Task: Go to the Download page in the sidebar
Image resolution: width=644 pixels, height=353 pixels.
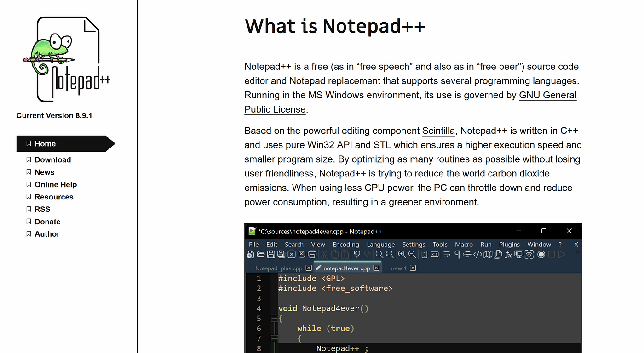Action: [52, 160]
